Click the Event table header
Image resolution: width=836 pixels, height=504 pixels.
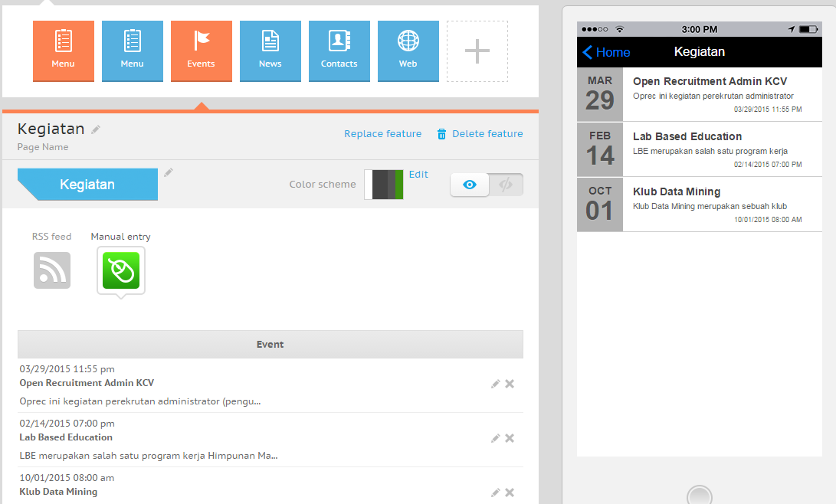tap(270, 344)
